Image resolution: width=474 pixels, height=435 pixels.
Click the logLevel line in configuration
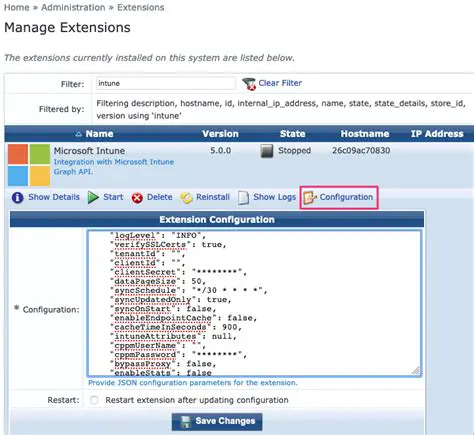[x=158, y=235]
